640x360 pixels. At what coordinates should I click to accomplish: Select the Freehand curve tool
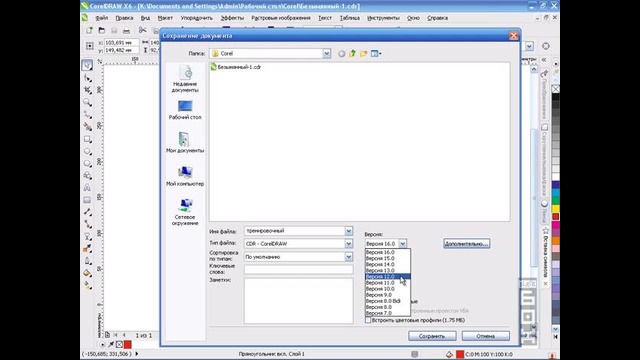click(87, 114)
